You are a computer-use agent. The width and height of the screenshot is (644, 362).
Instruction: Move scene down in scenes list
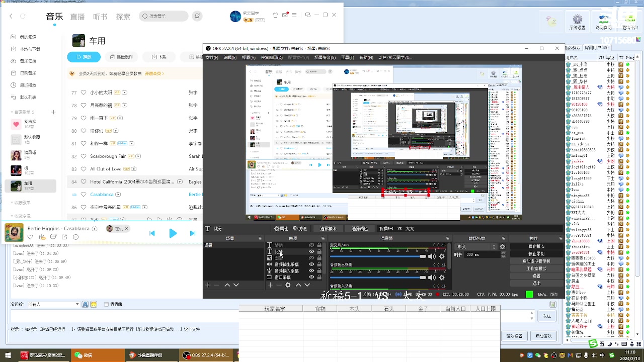click(236, 285)
